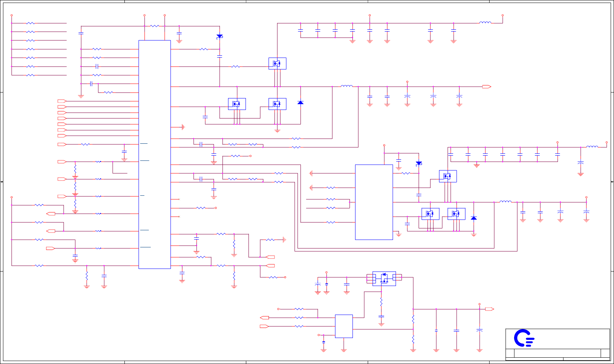The width and height of the screenshot is (614, 364).
Task: Select the blue diode beside the right-hand MOSFET pair
Action: (x=474, y=218)
